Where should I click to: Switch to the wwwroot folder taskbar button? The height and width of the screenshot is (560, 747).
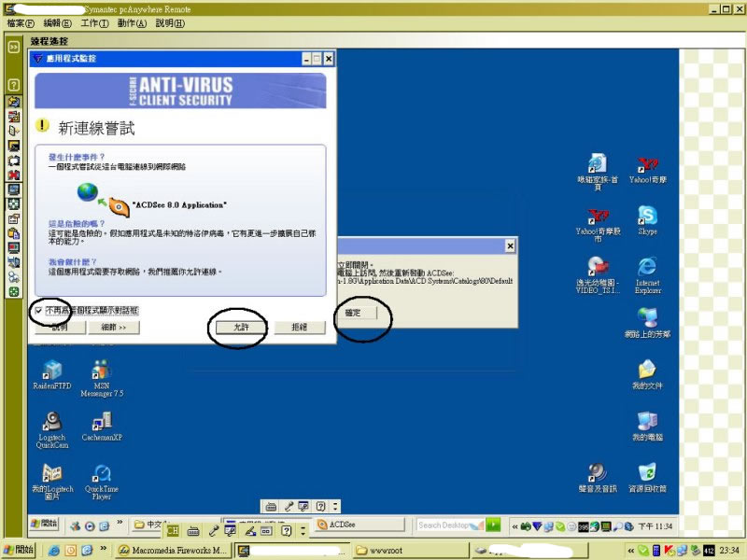[411, 551]
